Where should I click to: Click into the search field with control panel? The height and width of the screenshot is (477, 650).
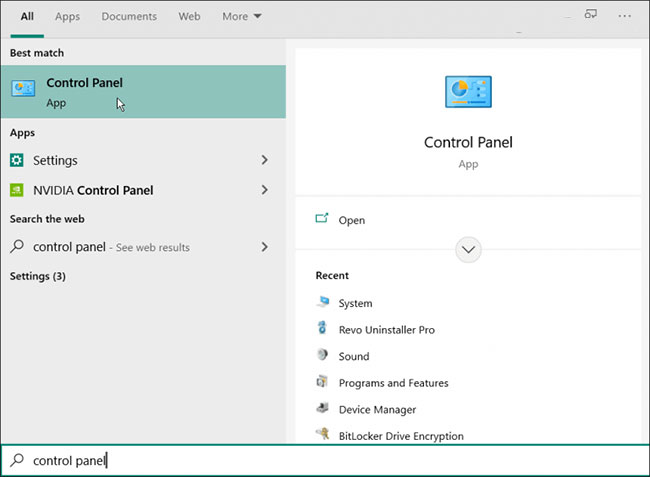pyautogui.click(x=325, y=460)
